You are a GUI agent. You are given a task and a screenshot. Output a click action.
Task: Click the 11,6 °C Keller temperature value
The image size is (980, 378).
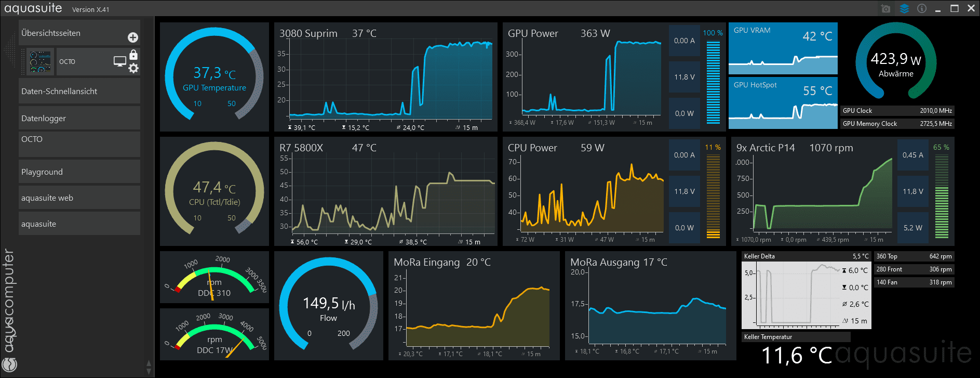[797, 356]
